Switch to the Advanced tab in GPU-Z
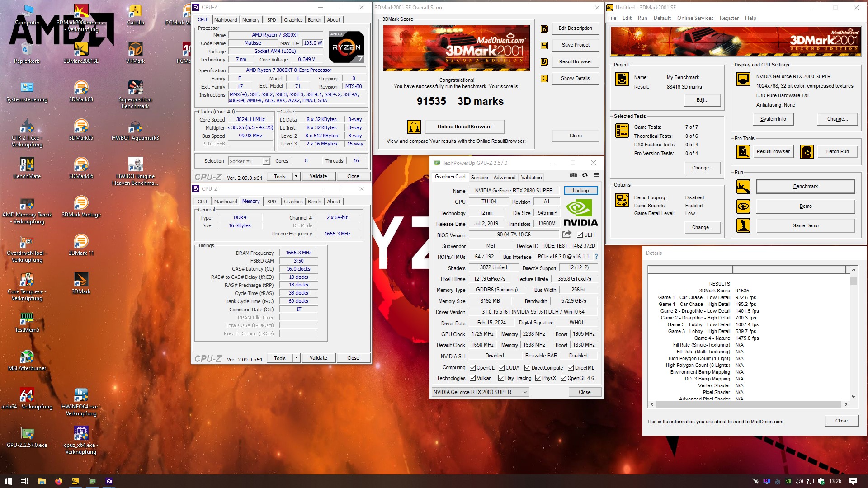This screenshot has width=868, height=488. [504, 178]
